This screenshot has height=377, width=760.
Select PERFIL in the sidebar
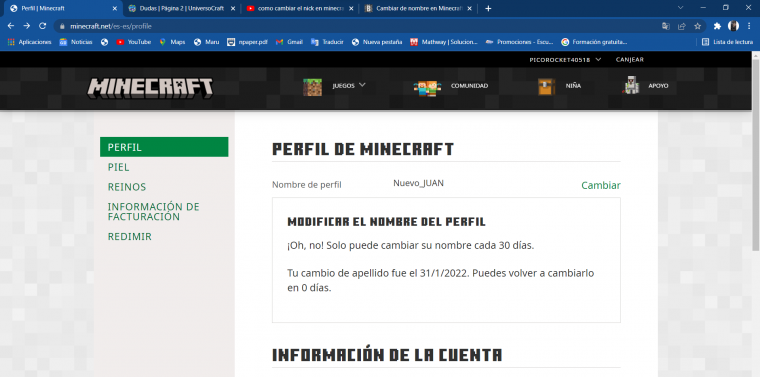[x=164, y=147]
